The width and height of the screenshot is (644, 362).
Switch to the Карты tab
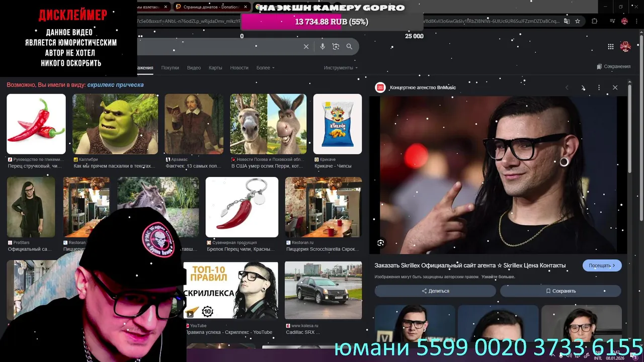click(x=215, y=68)
